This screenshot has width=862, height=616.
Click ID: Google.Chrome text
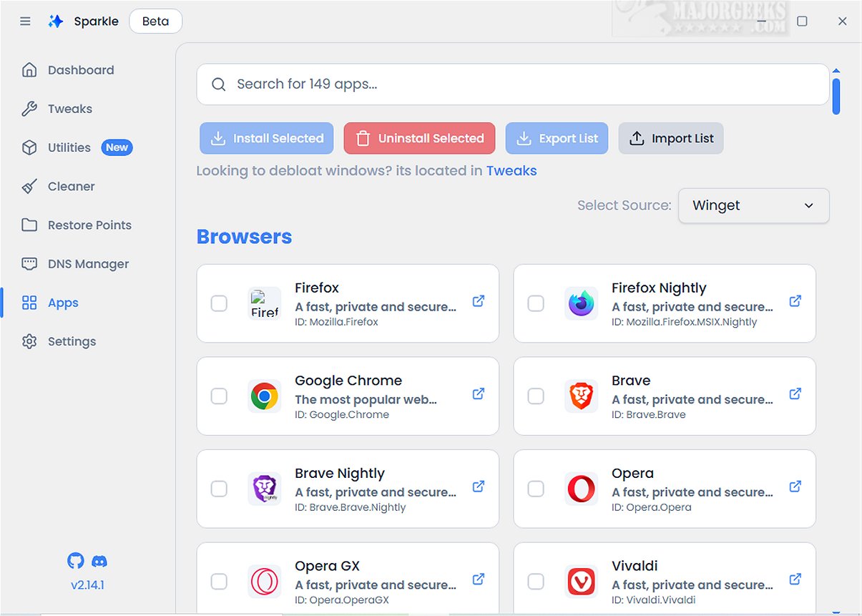[x=342, y=414]
